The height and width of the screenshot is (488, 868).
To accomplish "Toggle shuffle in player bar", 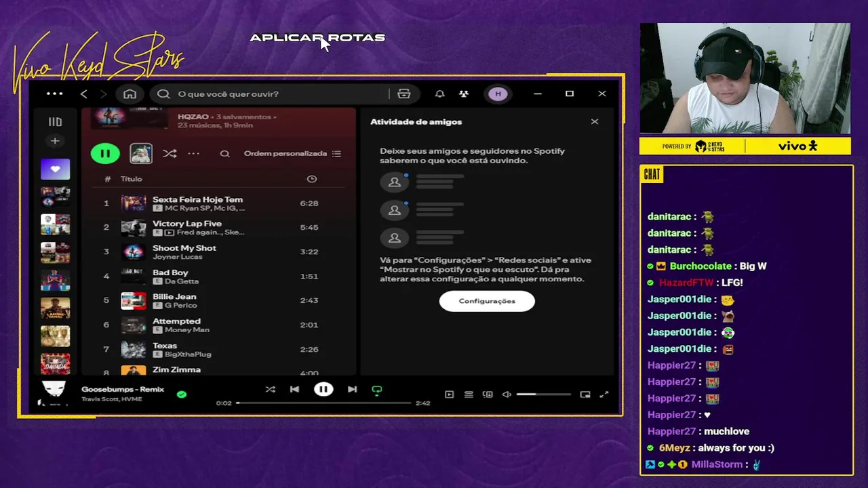I will [x=271, y=390].
